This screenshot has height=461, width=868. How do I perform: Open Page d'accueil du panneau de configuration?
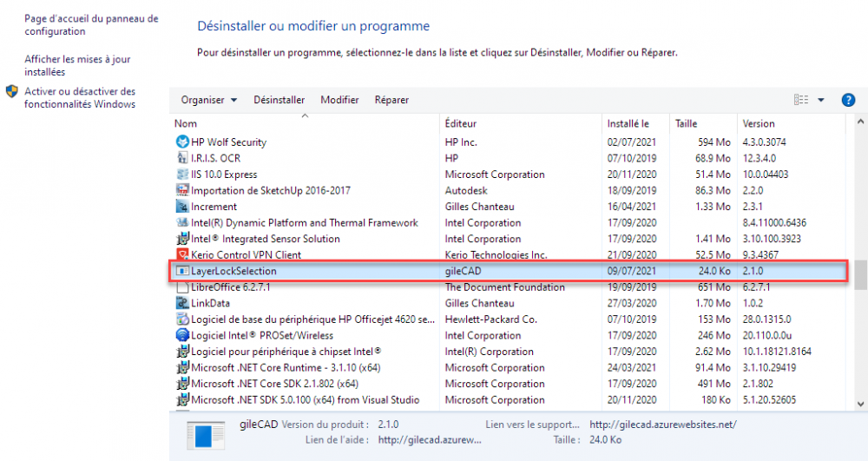click(x=91, y=25)
